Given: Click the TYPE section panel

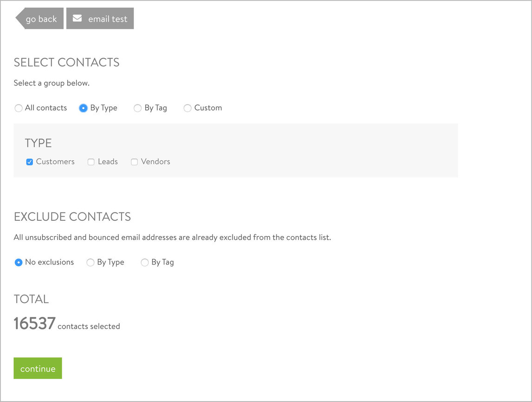Looking at the screenshot, I should 236,150.
